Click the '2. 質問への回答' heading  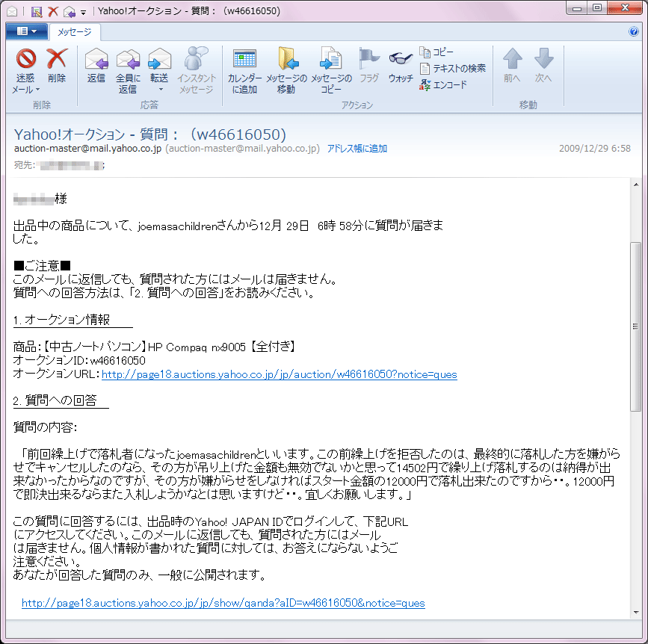click(x=55, y=400)
